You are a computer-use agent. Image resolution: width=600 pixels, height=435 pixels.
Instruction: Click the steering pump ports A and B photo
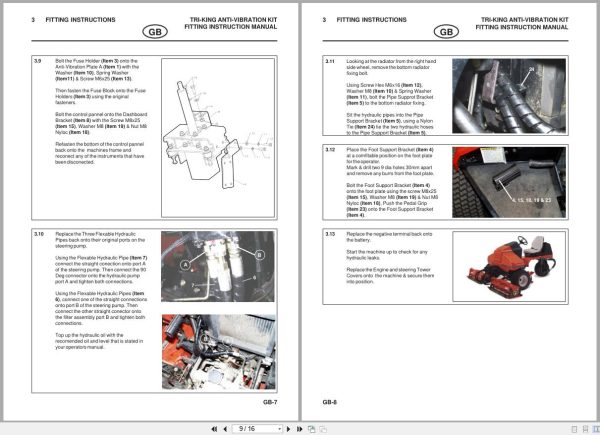(x=218, y=266)
